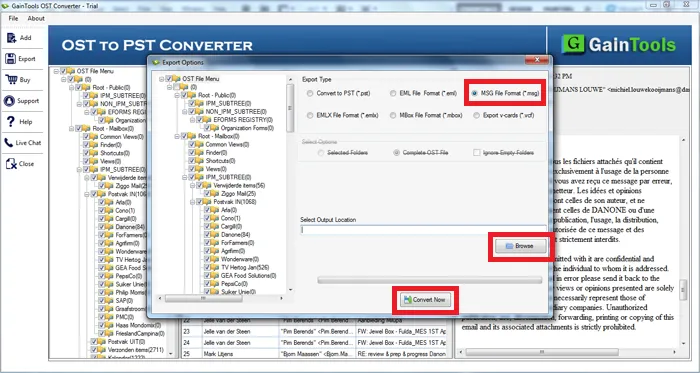The height and width of the screenshot is (373, 700).
Task: Click the Add file icon in sidebar
Action: point(11,37)
